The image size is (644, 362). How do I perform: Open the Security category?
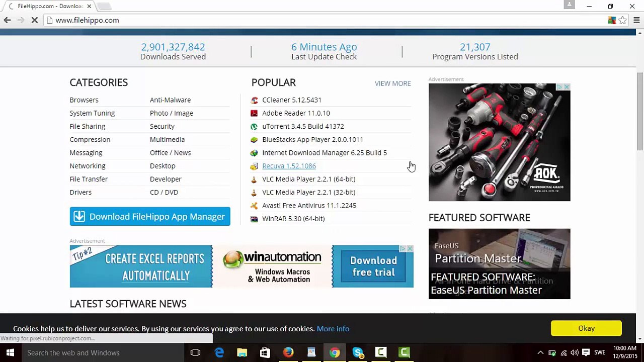[162, 126]
